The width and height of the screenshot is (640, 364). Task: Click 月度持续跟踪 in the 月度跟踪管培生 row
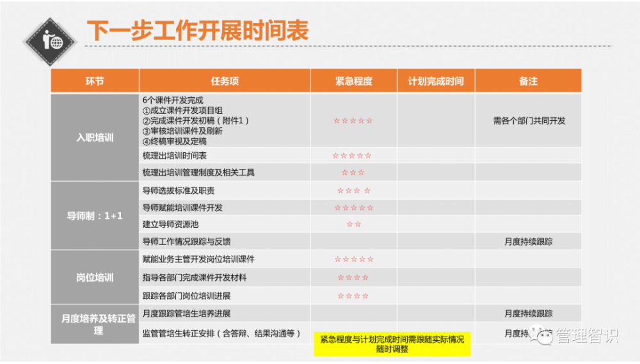tap(528, 313)
